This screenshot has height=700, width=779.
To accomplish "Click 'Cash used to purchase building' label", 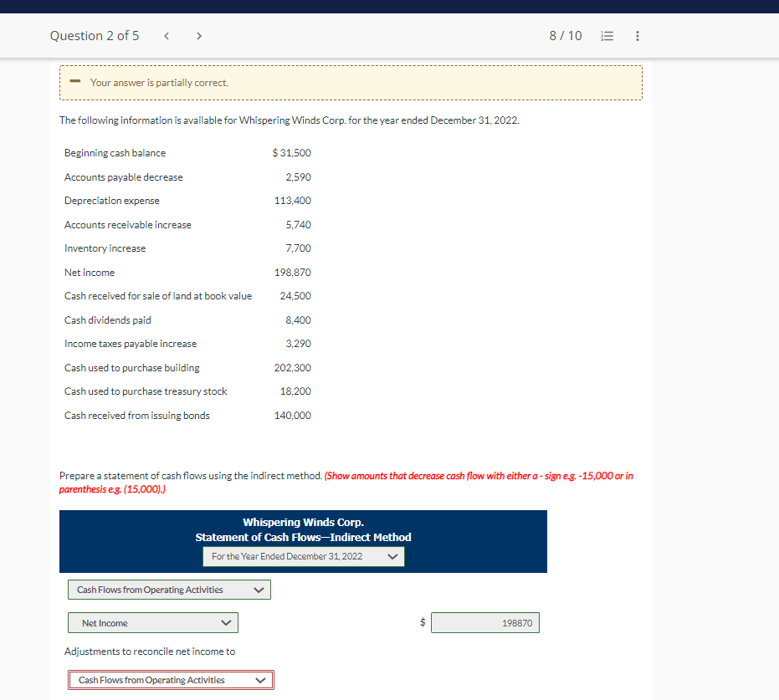I will [131, 368].
